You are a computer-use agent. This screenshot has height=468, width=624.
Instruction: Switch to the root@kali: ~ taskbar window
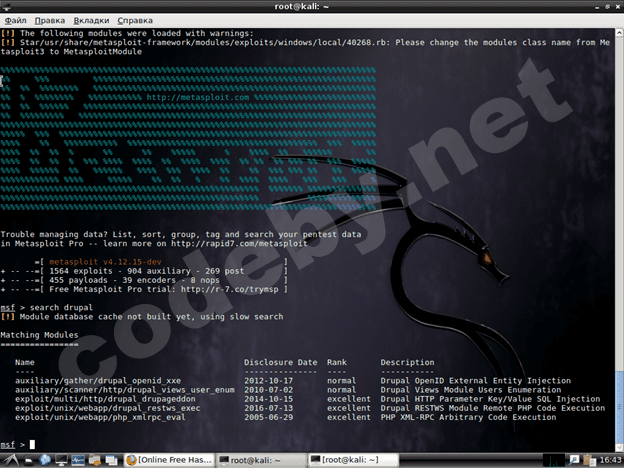tap(261, 460)
